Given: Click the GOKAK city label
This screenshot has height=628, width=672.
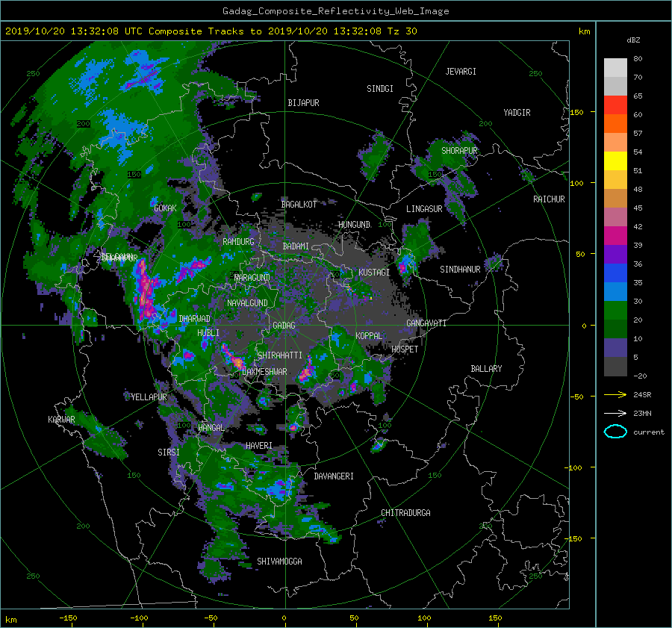Looking at the screenshot, I should coord(165,208).
